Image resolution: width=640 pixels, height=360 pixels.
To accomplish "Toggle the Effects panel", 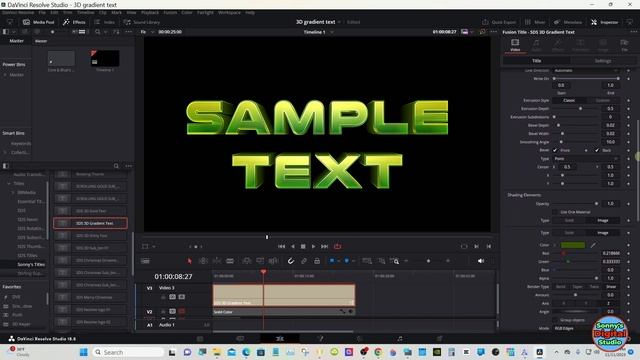I will [74, 22].
